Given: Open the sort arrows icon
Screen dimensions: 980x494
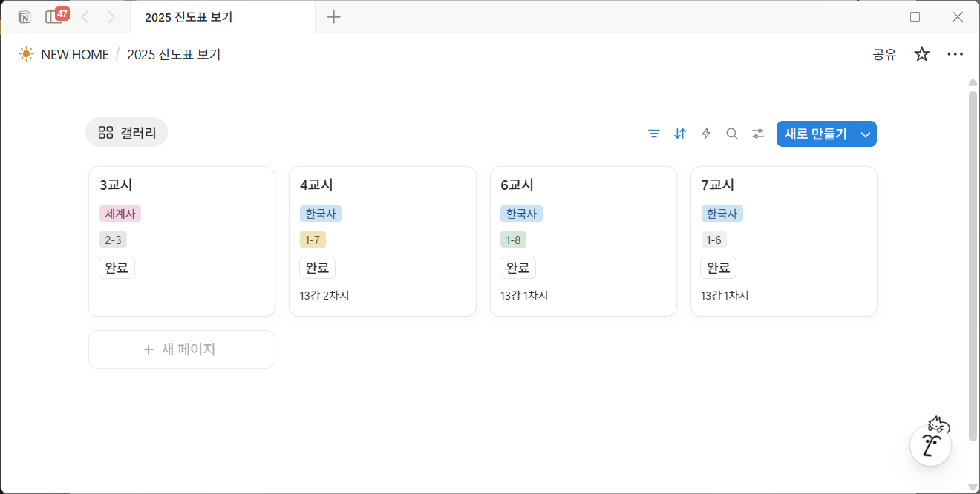Looking at the screenshot, I should click(680, 134).
